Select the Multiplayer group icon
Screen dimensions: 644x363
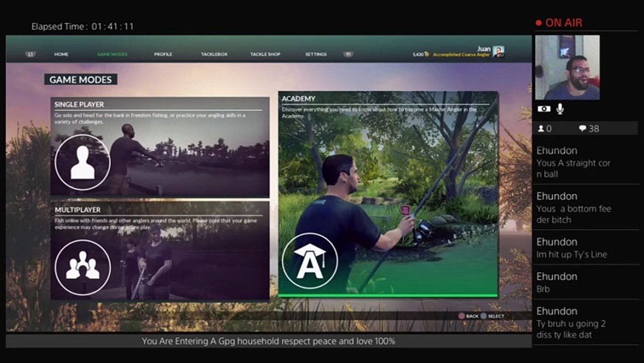[83, 267]
